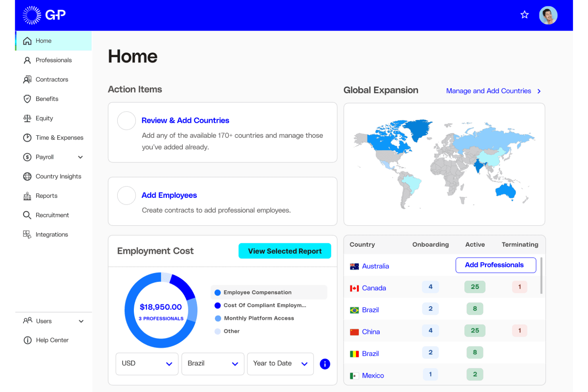Click the Payroll dollar icon
This screenshot has width=588, height=392.
pos(27,157)
